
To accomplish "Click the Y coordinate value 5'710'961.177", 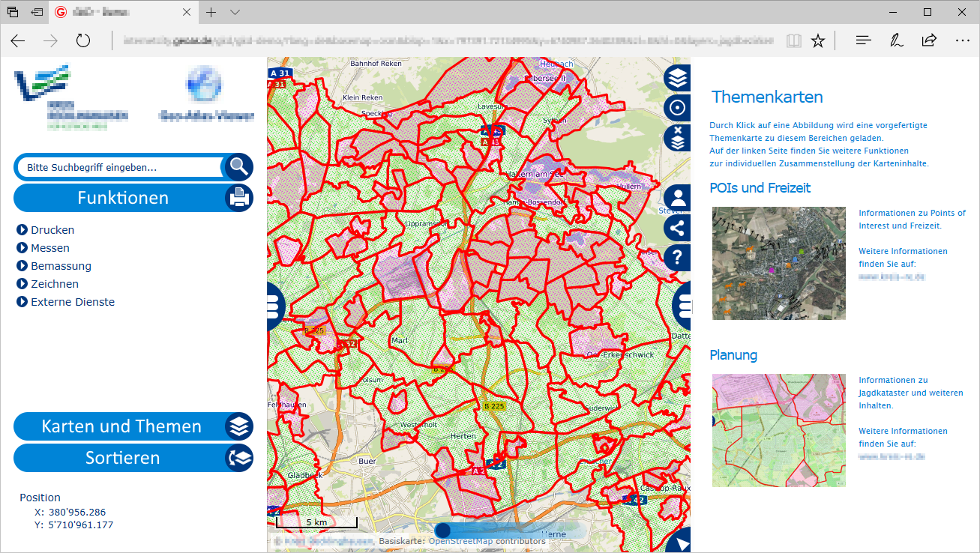I will pos(80,525).
